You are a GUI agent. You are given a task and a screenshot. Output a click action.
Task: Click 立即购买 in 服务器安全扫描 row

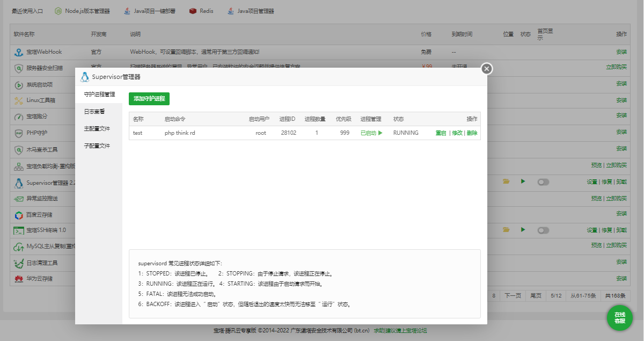[x=616, y=67]
